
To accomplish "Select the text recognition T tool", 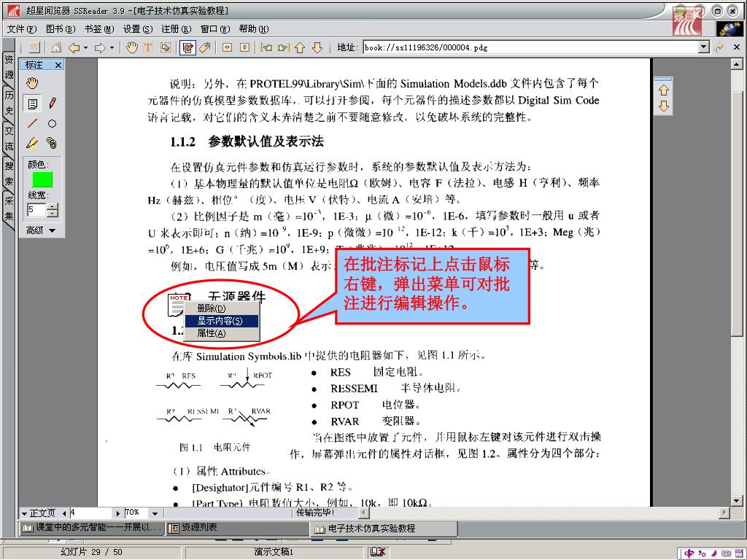I will pyautogui.click(x=148, y=47).
